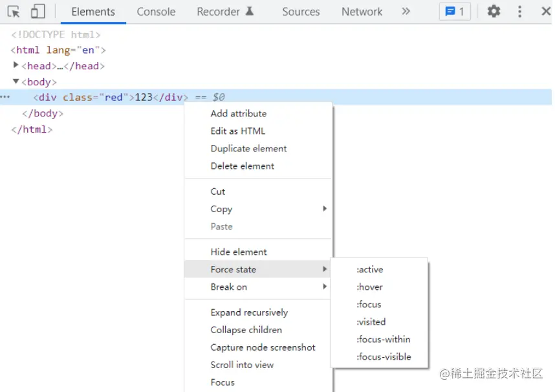This screenshot has height=392, width=555.
Task: Choose Duplicate element
Action: 258,148
